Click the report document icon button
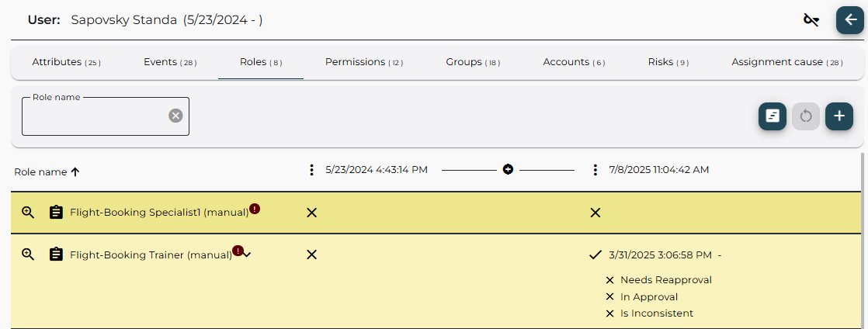Viewport: 868px width, 329px height. click(x=772, y=116)
